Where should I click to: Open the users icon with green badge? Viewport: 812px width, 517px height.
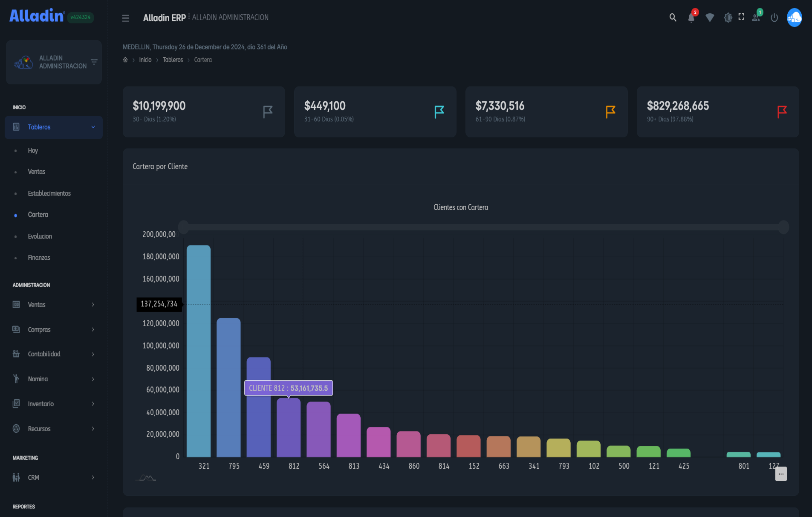(x=756, y=18)
